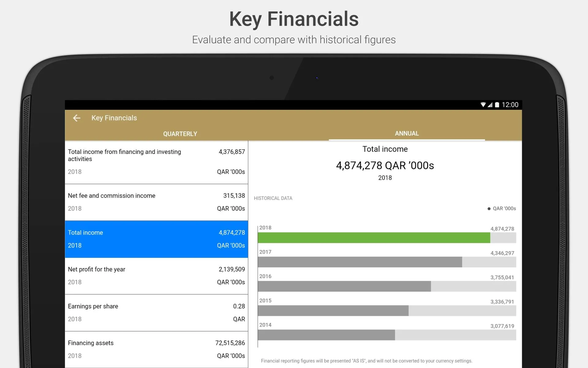Tap the financial reporting disclaimer text
This screenshot has width=588, height=368.
pos(367,361)
